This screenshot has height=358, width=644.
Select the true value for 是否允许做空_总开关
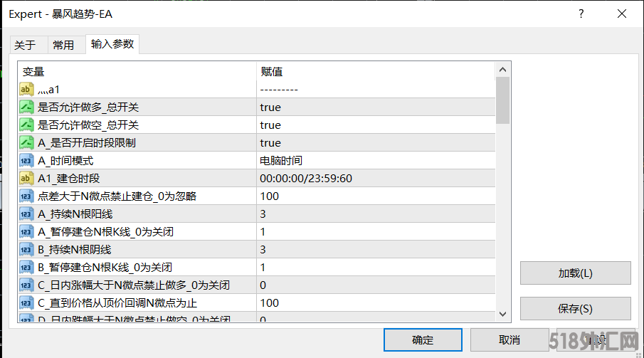[x=270, y=125]
